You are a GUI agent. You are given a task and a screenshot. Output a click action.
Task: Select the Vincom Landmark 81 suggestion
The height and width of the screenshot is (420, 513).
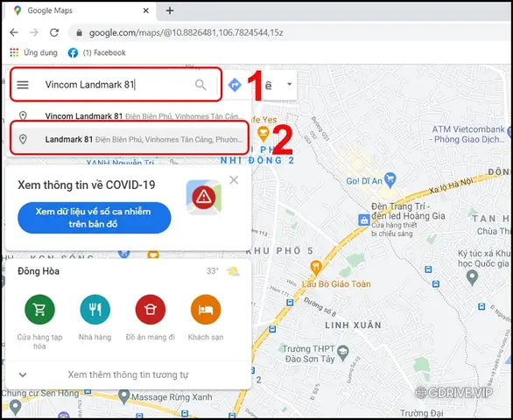(128, 115)
